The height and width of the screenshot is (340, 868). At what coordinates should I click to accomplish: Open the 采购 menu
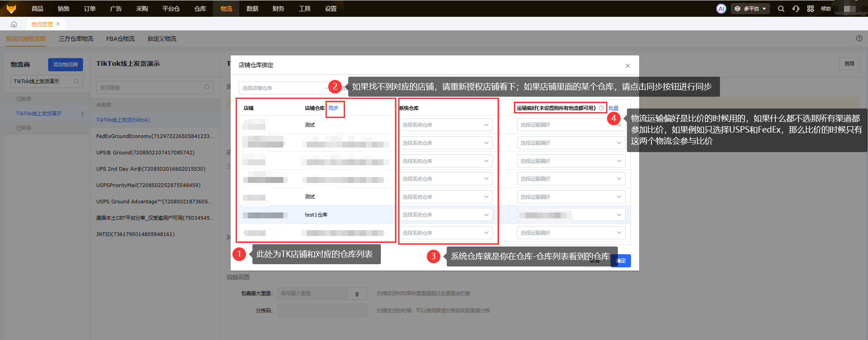142,9
